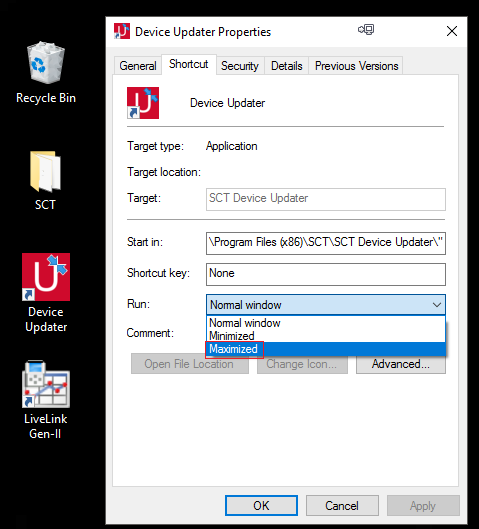Choose Maximized from the Run list

coord(326,349)
